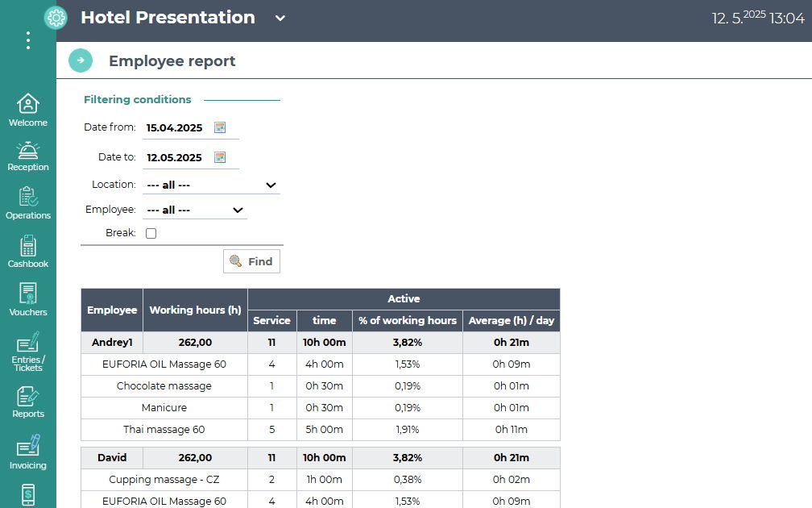Open the Welcome section

coord(28,110)
